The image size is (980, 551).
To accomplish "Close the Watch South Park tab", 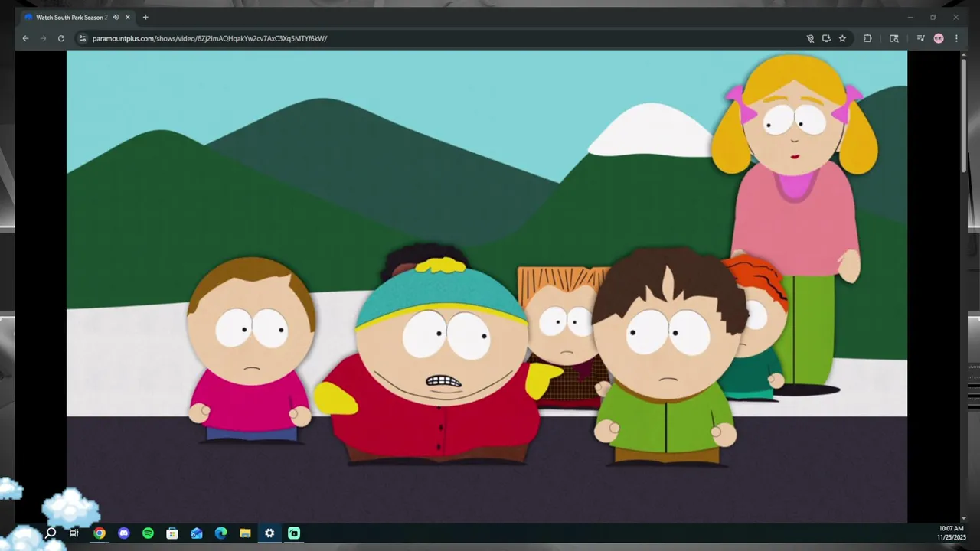I will pos(128,17).
